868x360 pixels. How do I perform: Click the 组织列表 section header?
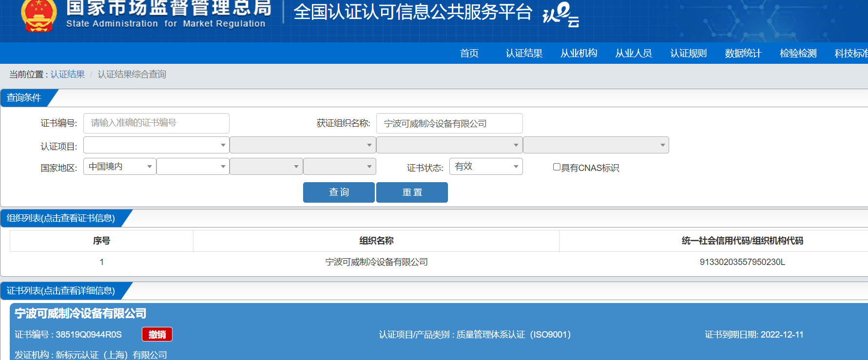pos(61,218)
